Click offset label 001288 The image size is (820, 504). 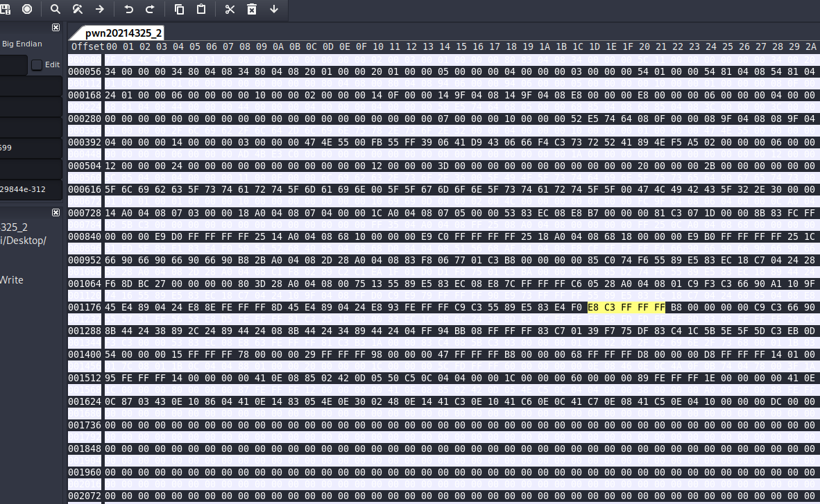(84, 331)
